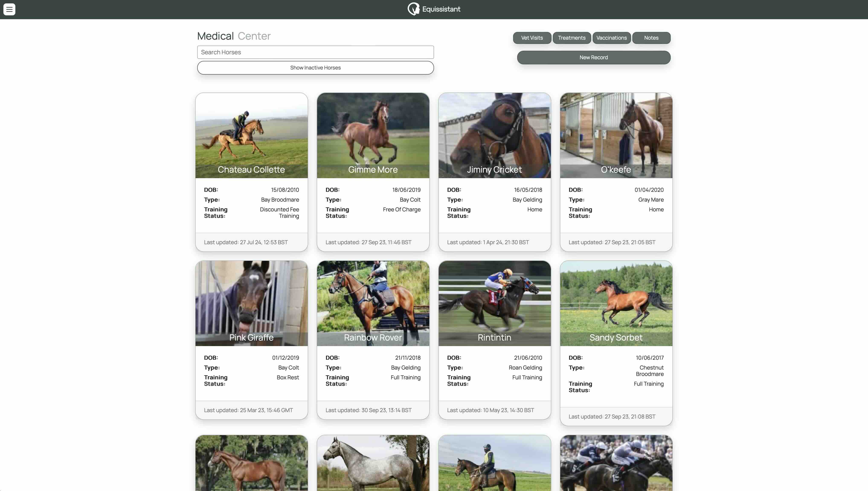Open the Treatments tab

[x=572, y=38]
